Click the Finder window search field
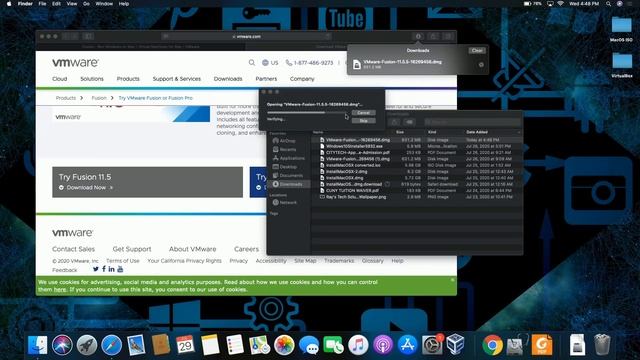Image resolution: width=640 pixels, height=360 pixels. click(472, 122)
